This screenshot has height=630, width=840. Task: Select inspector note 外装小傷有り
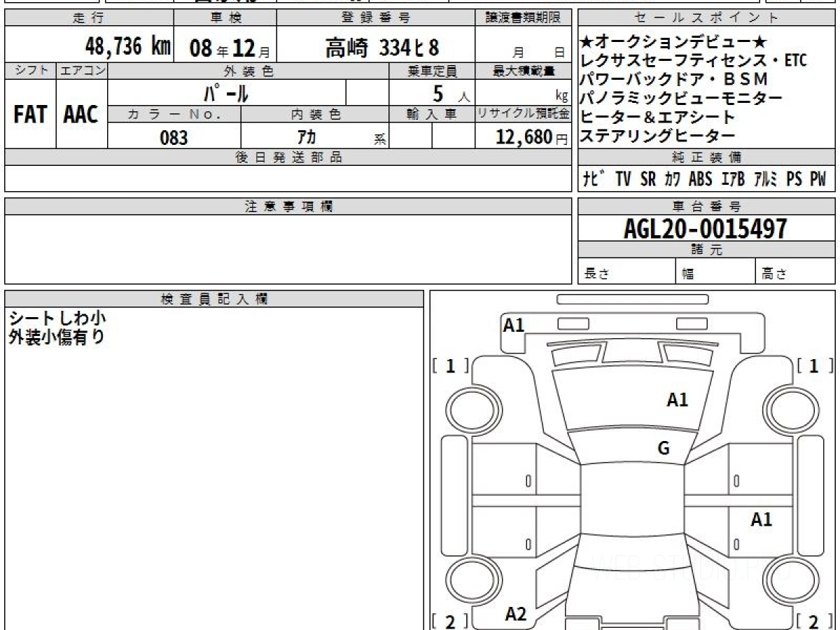click(x=57, y=337)
